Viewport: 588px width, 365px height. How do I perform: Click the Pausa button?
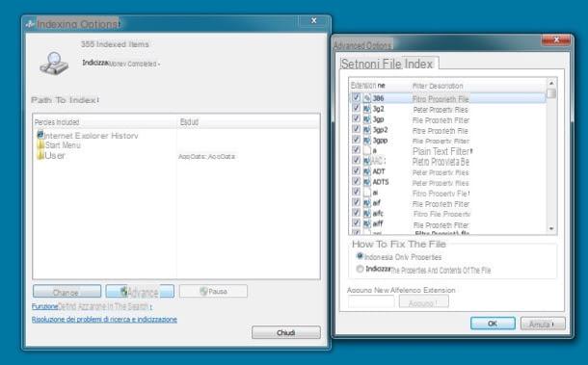pos(213,291)
